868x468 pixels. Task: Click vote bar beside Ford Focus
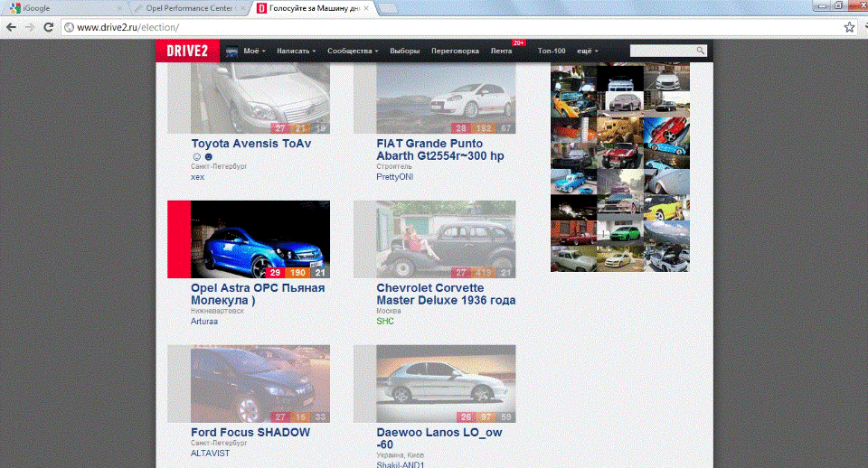[179, 384]
